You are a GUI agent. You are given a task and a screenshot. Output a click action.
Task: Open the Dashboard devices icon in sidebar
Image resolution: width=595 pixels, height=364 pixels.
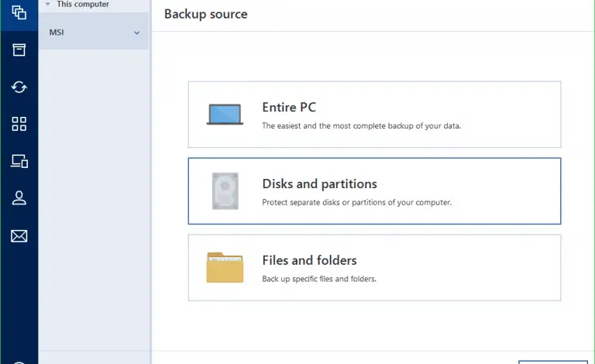point(19,161)
